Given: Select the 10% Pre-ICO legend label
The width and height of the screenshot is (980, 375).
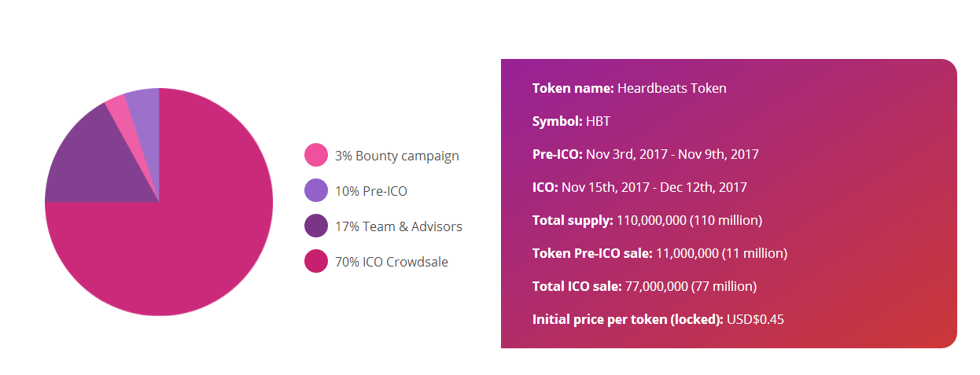Looking at the screenshot, I should click(371, 191).
